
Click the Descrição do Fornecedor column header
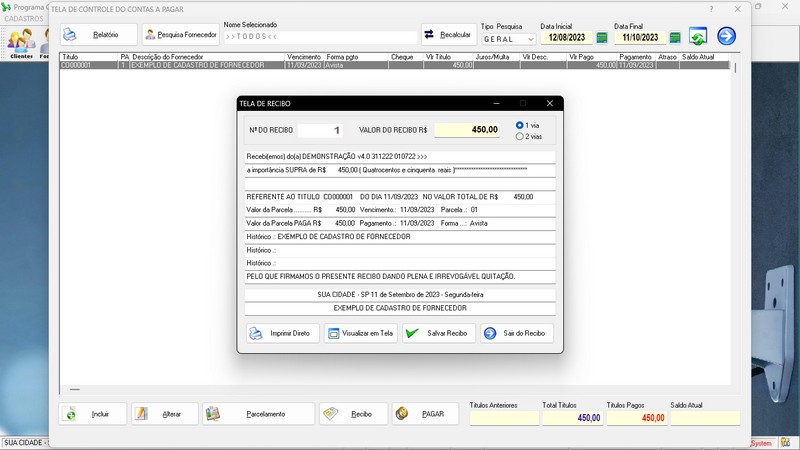pos(207,57)
